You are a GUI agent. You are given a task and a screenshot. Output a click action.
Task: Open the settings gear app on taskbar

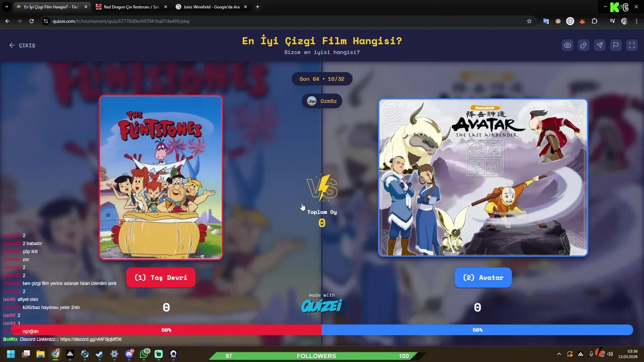tap(114, 354)
